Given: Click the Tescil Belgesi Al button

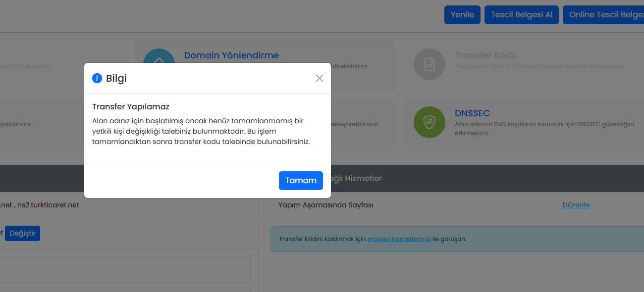Looking at the screenshot, I should tap(522, 15).
